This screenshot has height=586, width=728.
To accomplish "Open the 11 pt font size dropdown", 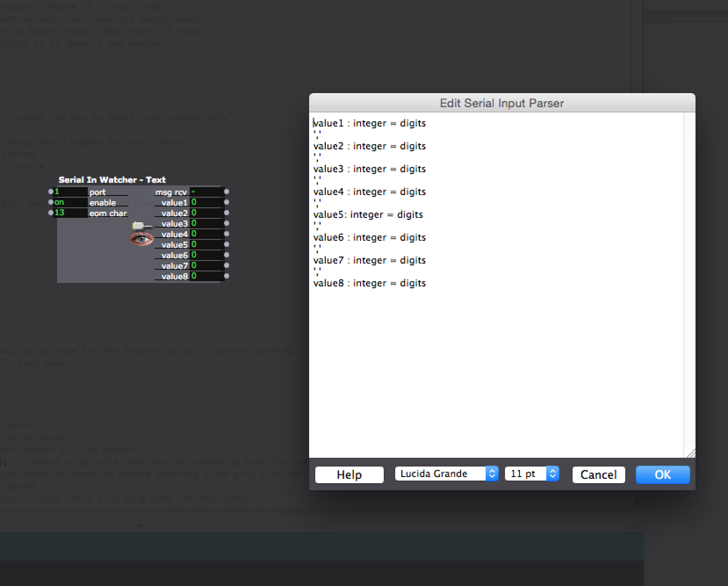I will [532, 474].
